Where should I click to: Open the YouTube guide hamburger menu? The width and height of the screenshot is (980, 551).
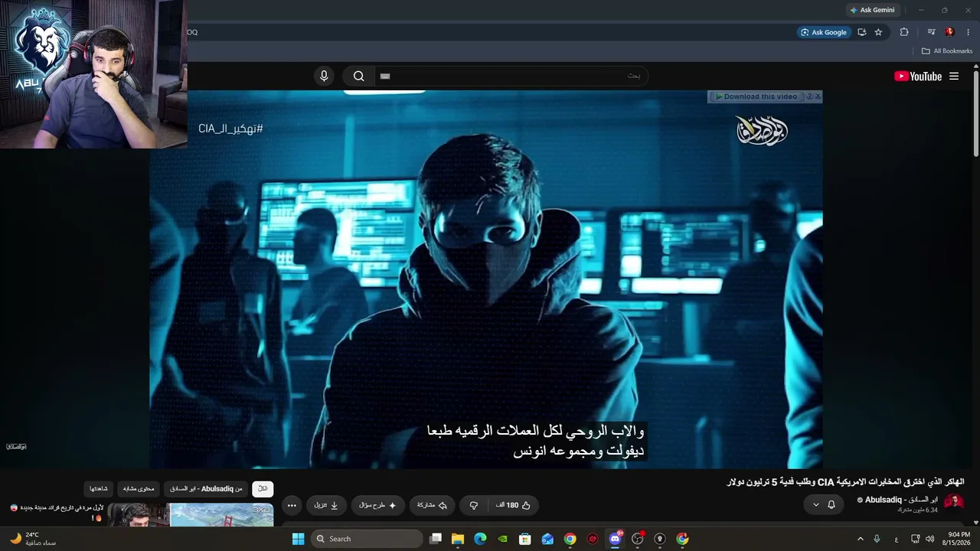tap(954, 76)
